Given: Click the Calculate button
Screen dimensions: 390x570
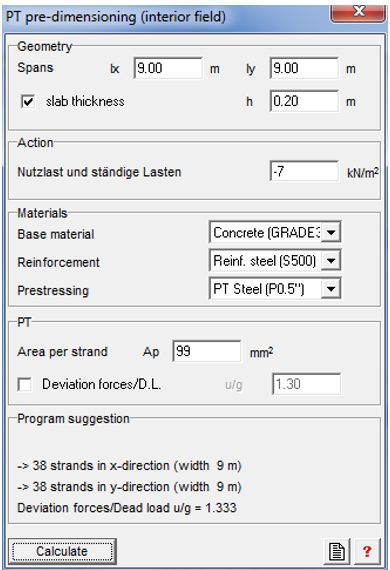Looking at the screenshot, I should coord(62,551).
